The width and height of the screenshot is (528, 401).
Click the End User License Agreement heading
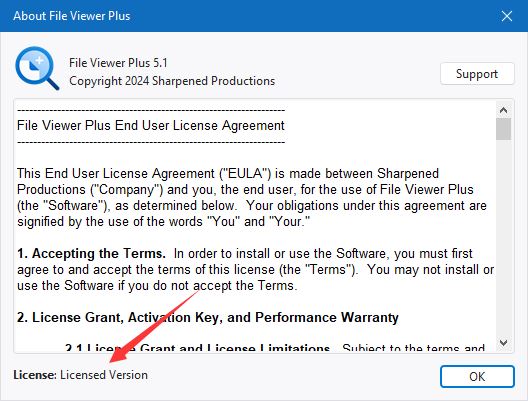pyautogui.click(x=151, y=126)
